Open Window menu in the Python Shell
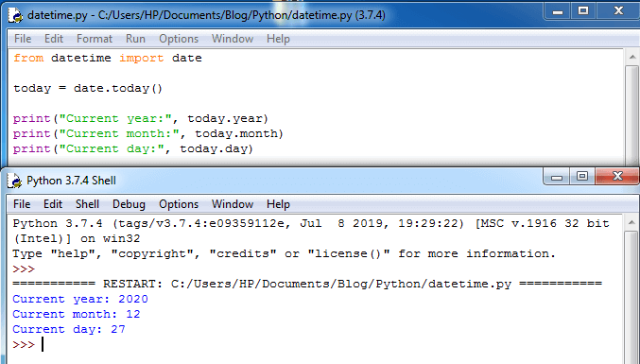This screenshot has width=640, height=364. [x=233, y=204]
